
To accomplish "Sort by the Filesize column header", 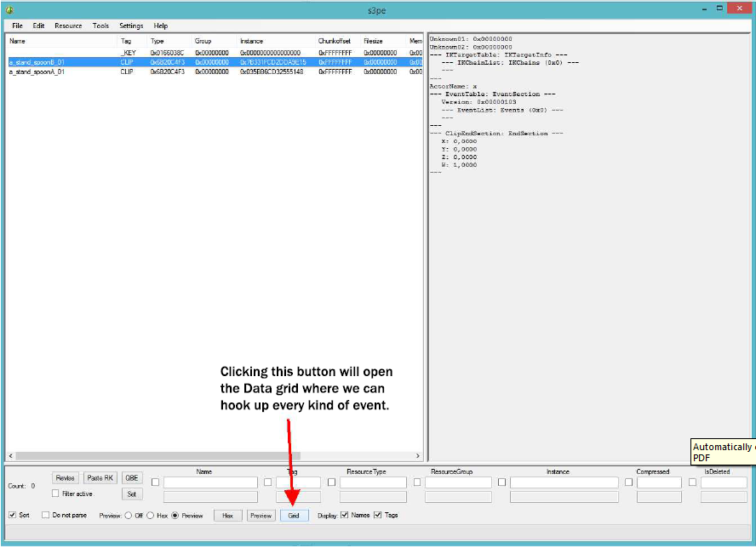I will [x=384, y=41].
